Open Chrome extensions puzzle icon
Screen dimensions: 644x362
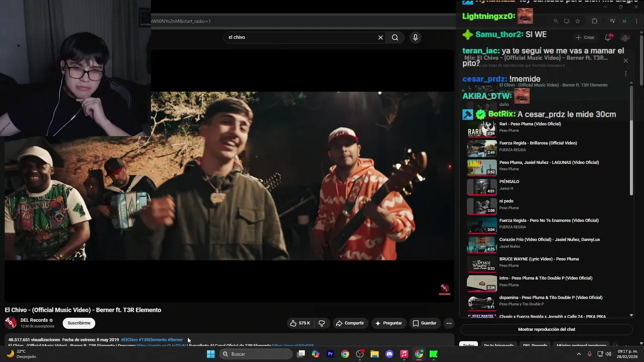pos(594,21)
